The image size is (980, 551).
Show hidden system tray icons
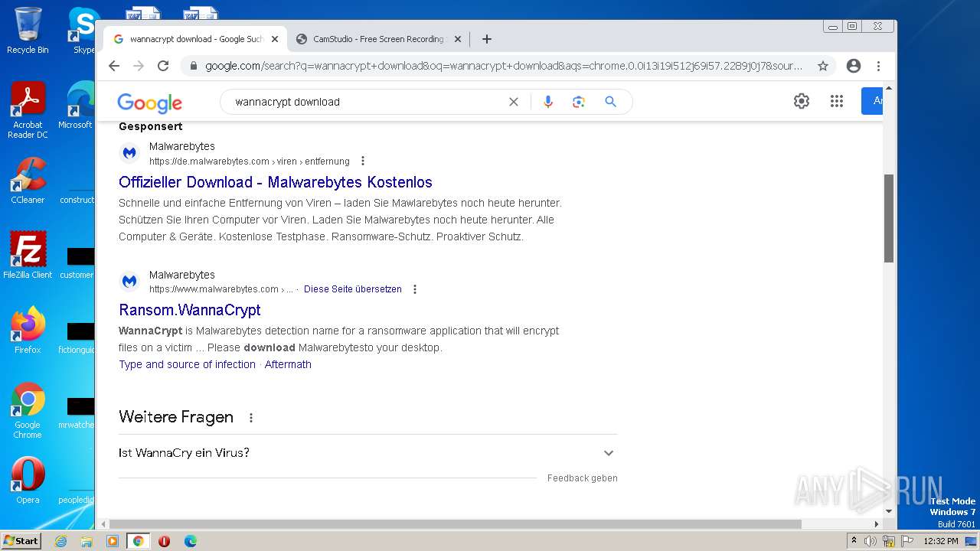[854, 541]
